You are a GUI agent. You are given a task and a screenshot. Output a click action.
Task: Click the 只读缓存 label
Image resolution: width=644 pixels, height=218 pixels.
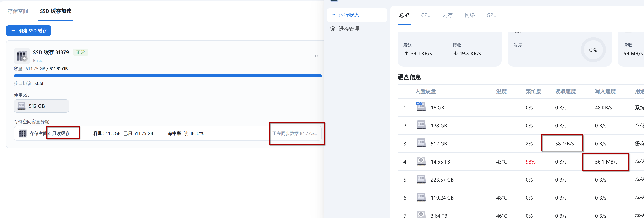point(61,133)
